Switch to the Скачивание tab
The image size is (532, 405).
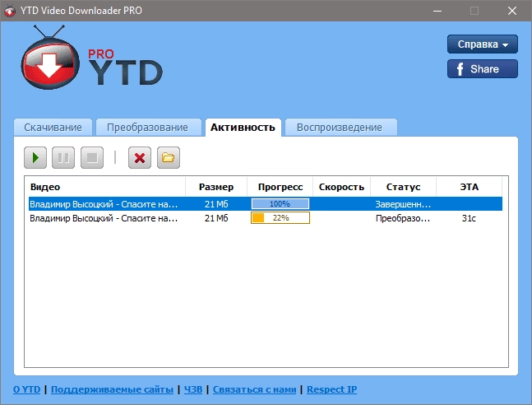click(x=53, y=128)
